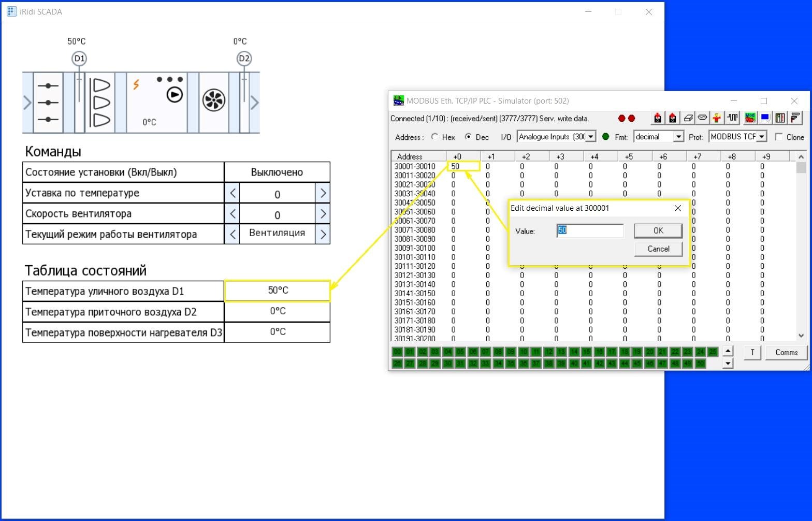The height and width of the screenshot is (521, 812).
Task: Click the square waveform toolbar icon
Action: point(732,118)
